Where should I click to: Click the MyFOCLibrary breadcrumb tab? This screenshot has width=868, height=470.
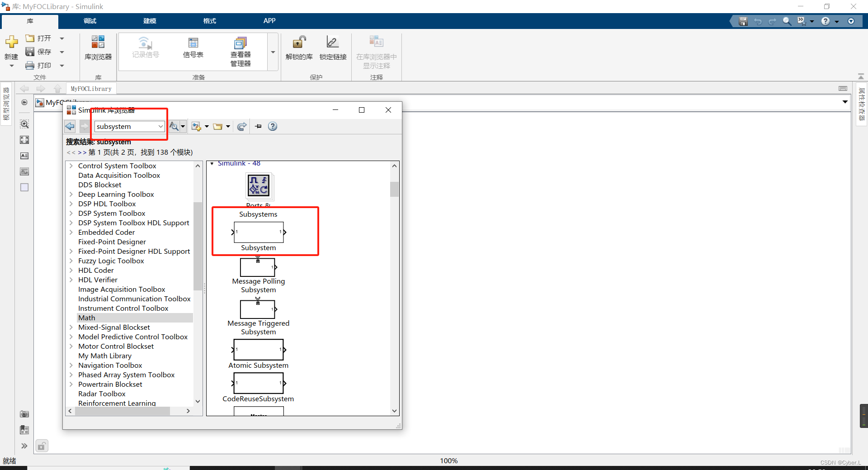(x=91, y=89)
